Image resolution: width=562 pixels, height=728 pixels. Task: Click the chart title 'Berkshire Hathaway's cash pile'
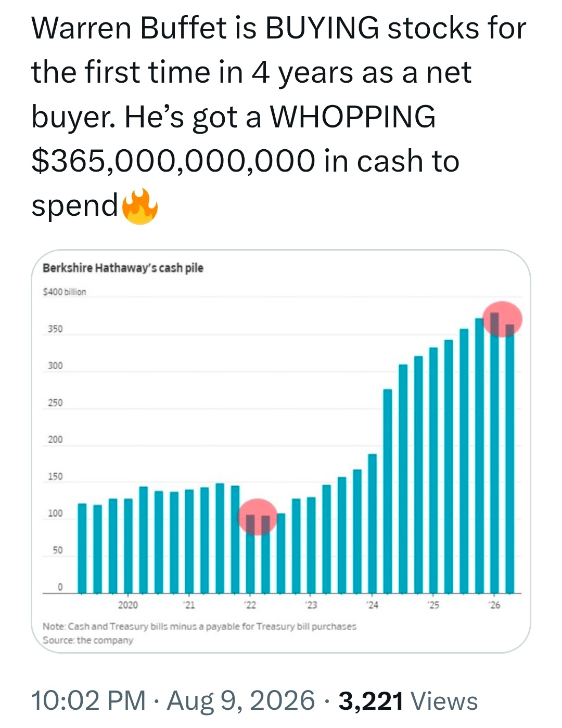pyautogui.click(x=123, y=268)
